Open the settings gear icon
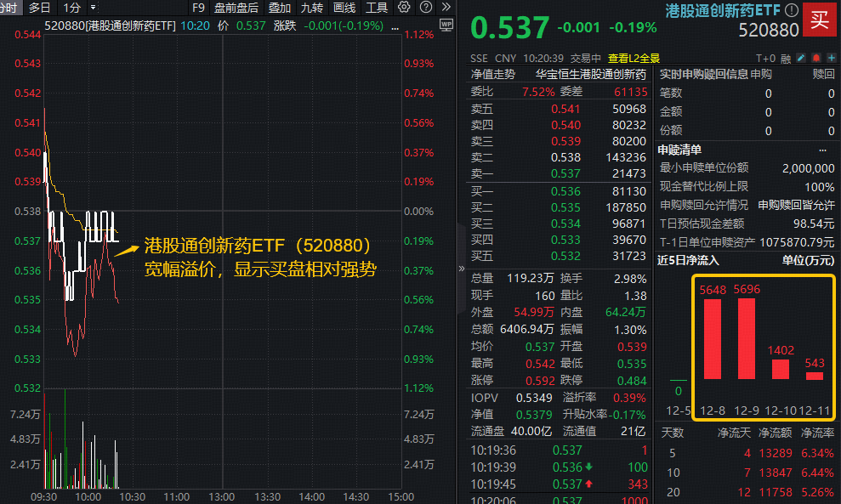The height and width of the screenshot is (504, 841). [x=403, y=7]
